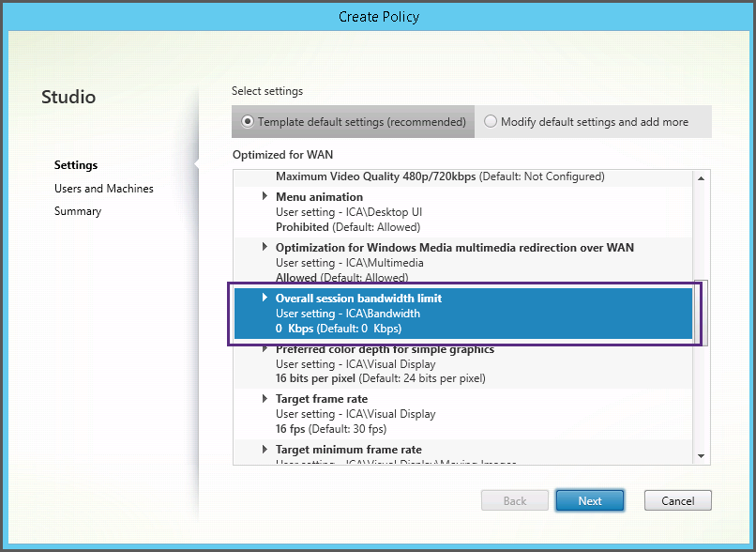Click the Target frame rate title text

click(x=322, y=399)
